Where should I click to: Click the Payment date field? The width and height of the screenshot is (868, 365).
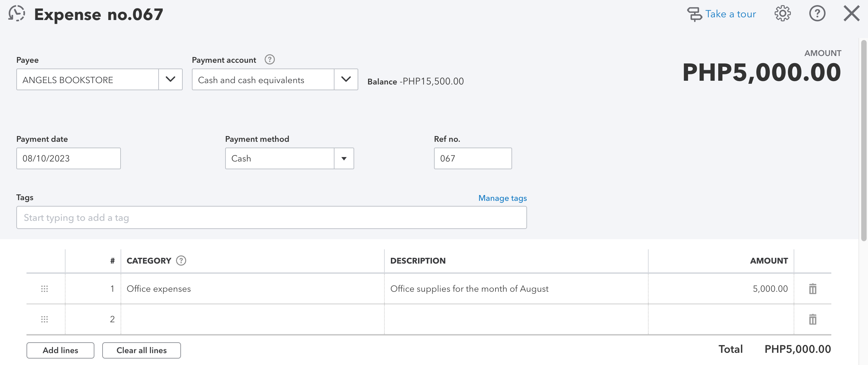(x=68, y=158)
